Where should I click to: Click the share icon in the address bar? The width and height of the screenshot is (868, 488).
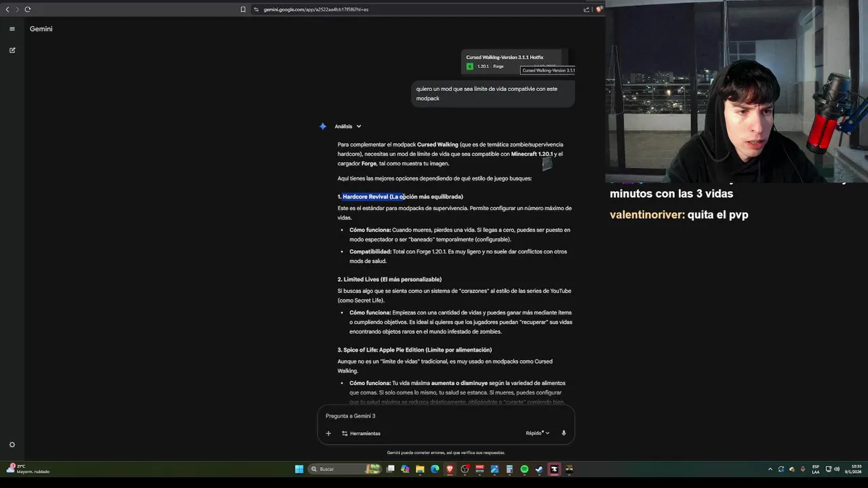coord(587,9)
